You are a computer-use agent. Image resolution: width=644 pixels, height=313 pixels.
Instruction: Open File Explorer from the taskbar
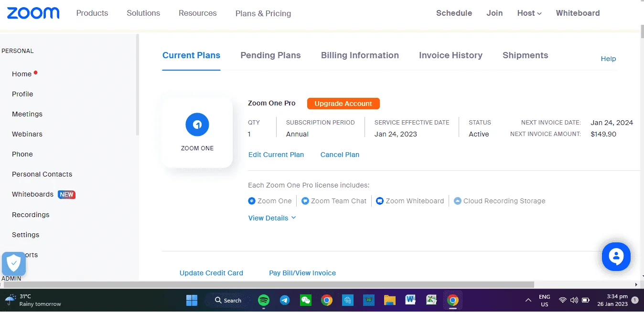[390, 300]
